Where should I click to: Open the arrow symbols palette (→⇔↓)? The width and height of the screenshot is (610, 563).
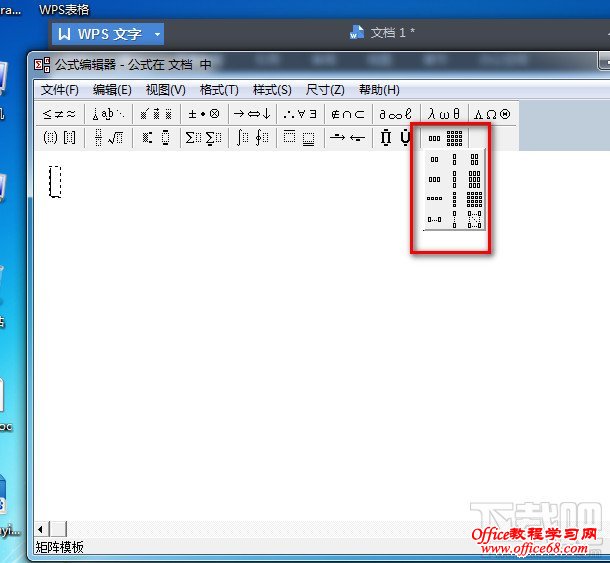[x=252, y=114]
